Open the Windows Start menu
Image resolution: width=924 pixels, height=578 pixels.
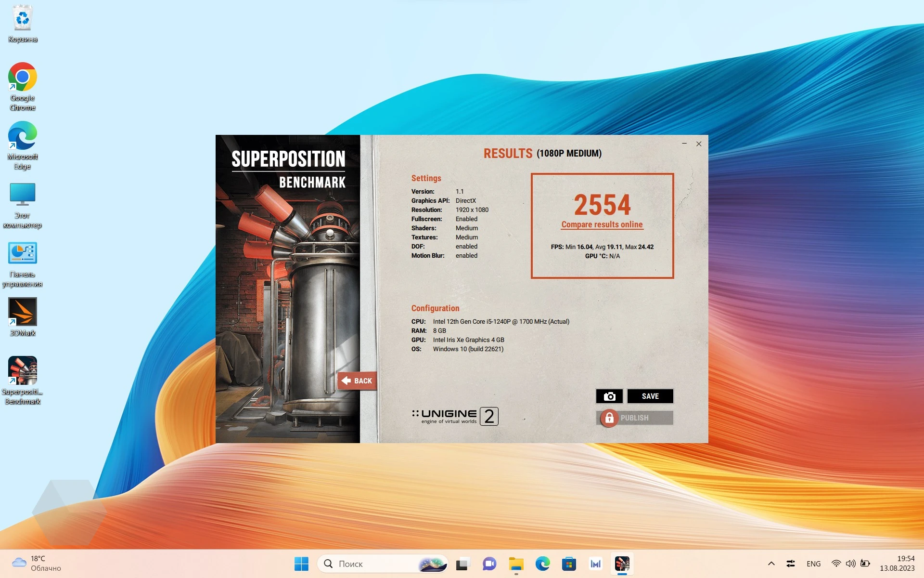point(301,564)
